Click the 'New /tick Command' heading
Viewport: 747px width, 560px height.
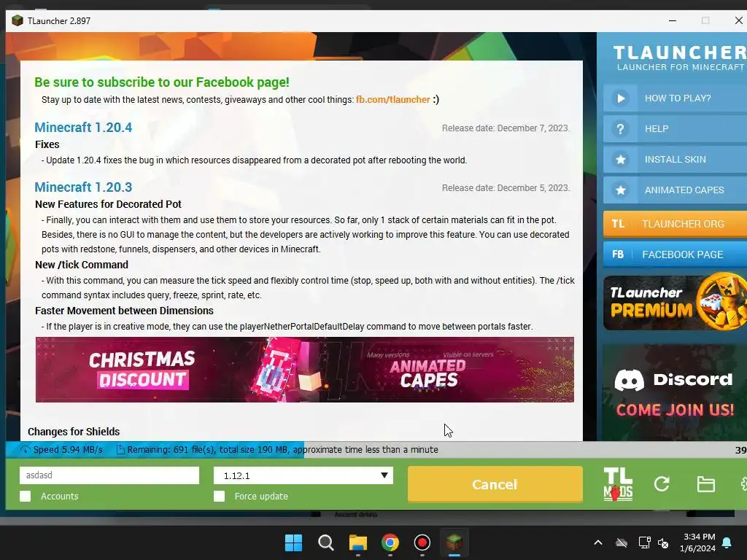[82, 265]
